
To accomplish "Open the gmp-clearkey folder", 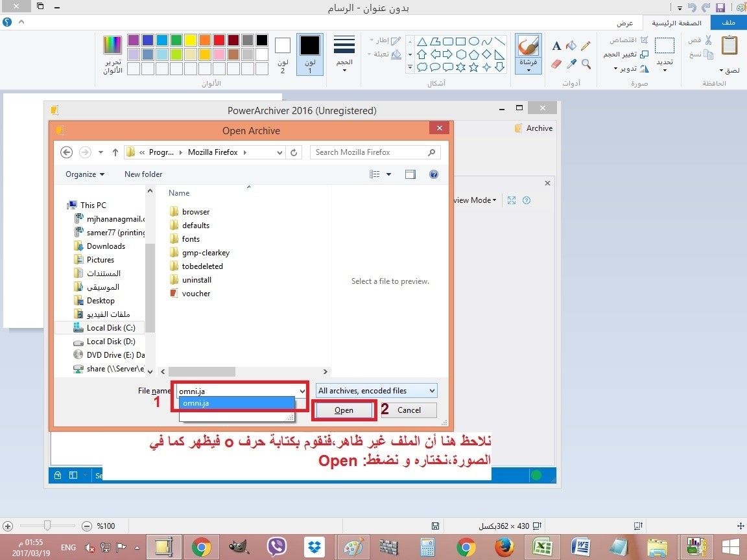I will pos(206,253).
